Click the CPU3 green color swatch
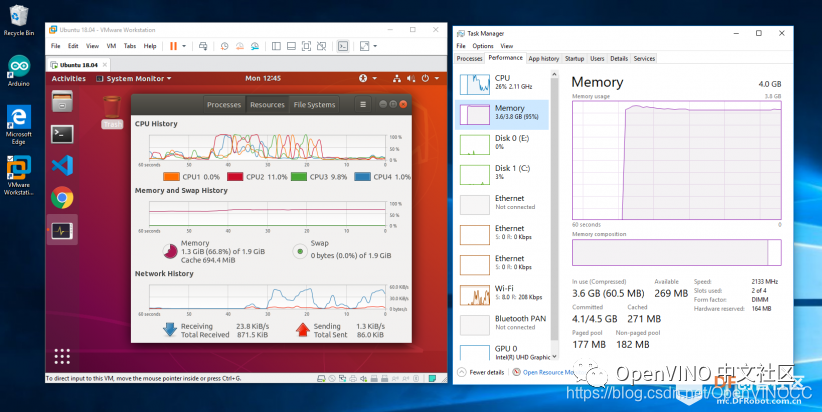 pos(299,177)
